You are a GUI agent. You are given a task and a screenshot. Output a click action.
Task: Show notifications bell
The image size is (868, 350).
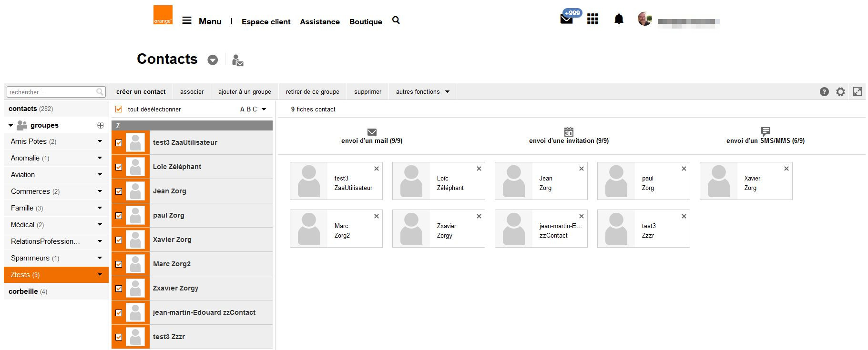(619, 19)
